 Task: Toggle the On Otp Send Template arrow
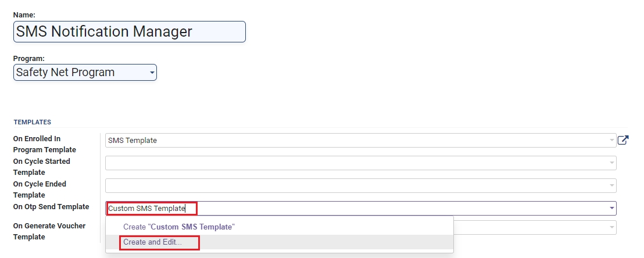pyautogui.click(x=611, y=208)
